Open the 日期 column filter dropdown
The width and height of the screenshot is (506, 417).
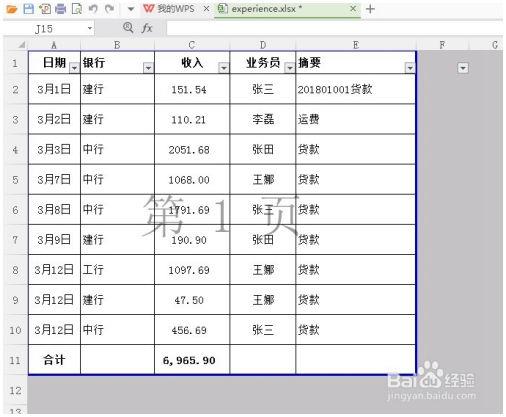(x=74, y=68)
